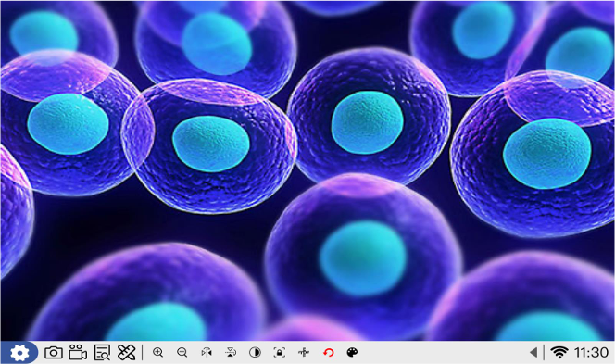Viewport: 615px width, 364px height.
Task: Select the ruler and pencil measurement tool
Action: [126, 352]
